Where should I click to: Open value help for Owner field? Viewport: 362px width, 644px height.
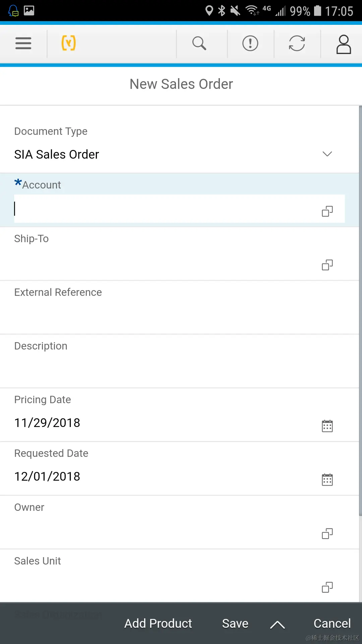point(327,533)
